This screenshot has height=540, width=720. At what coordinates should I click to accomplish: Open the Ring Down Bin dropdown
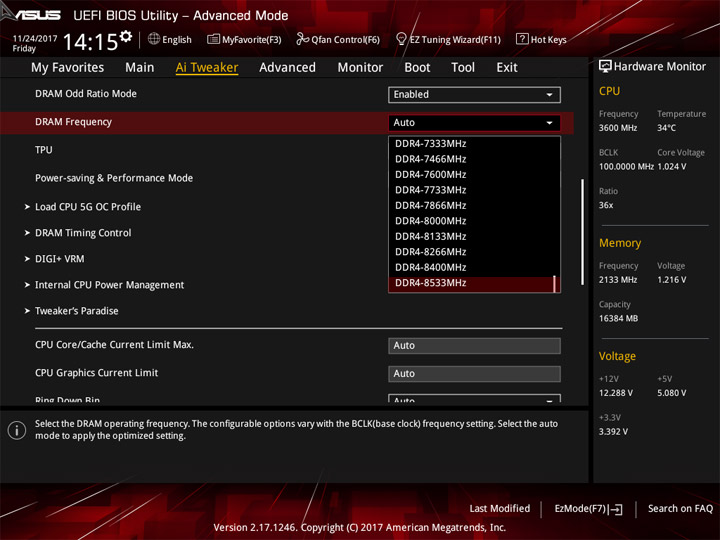click(474, 399)
